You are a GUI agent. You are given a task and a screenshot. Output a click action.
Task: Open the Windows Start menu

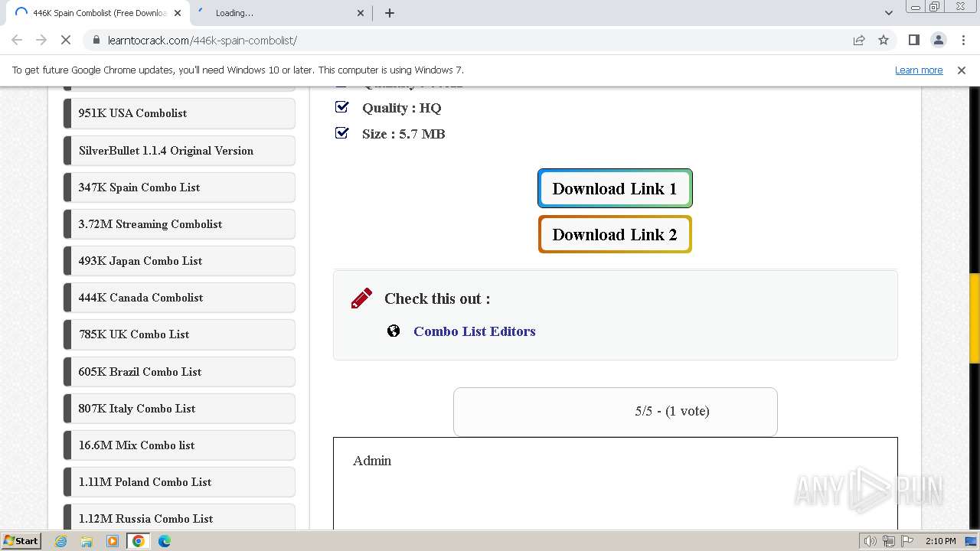[x=21, y=540]
